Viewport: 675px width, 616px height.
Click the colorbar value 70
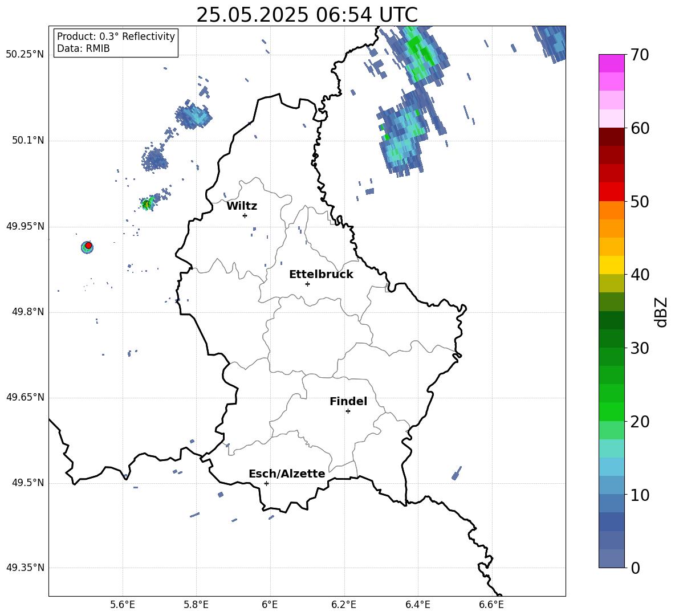click(640, 55)
